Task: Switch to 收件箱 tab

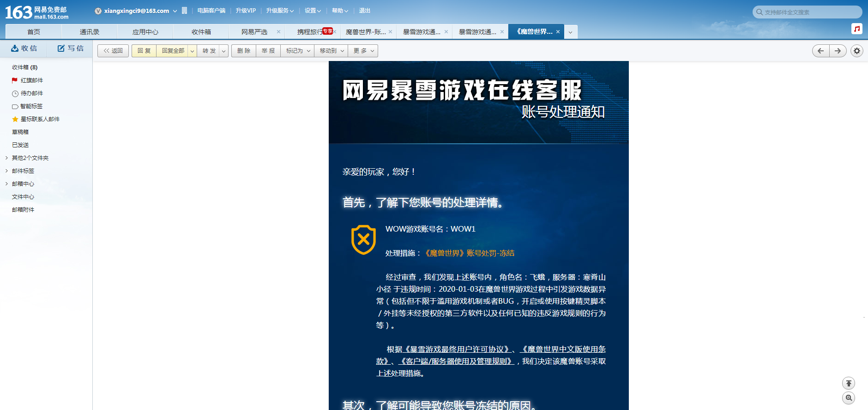Action: [x=201, y=32]
